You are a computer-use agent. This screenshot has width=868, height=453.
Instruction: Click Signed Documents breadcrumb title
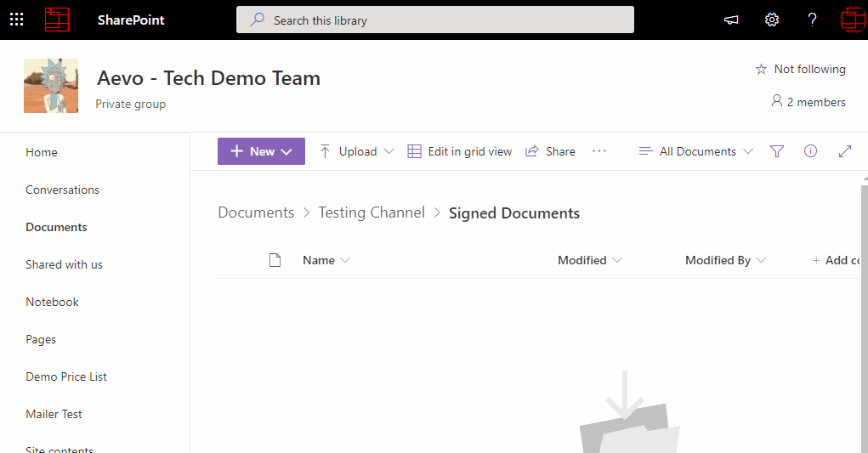click(514, 213)
